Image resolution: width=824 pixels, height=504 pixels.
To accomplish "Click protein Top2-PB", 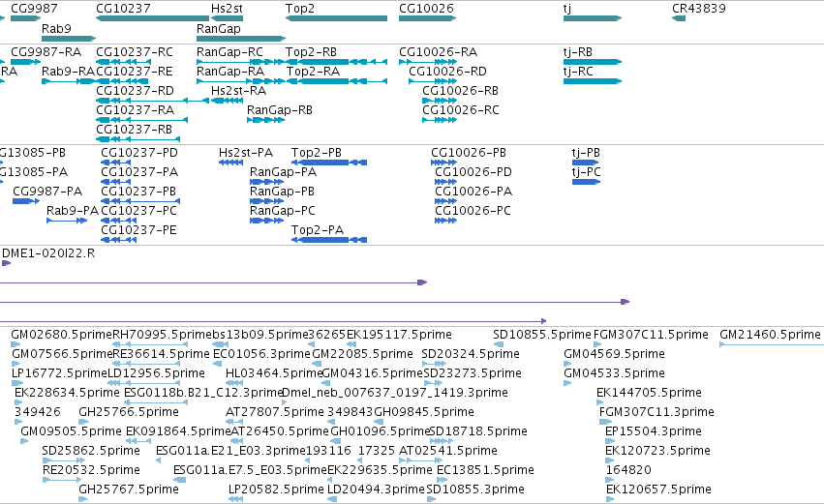I will (x=329, y=163).
